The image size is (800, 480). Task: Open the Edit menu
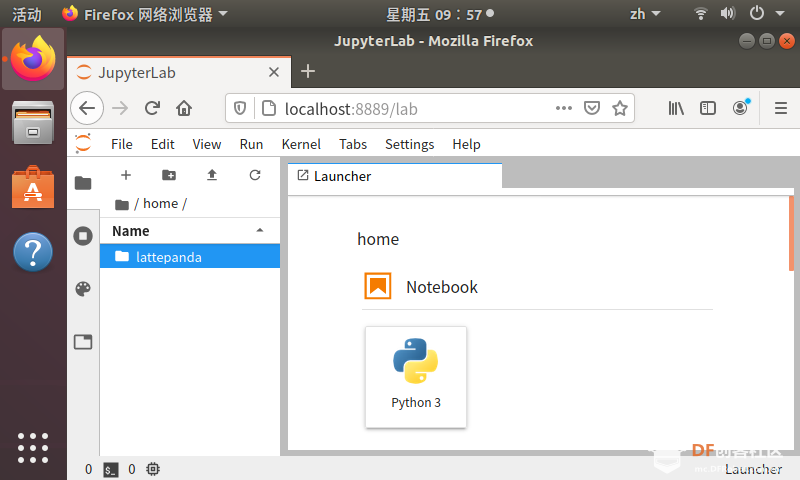coord(162,144)
